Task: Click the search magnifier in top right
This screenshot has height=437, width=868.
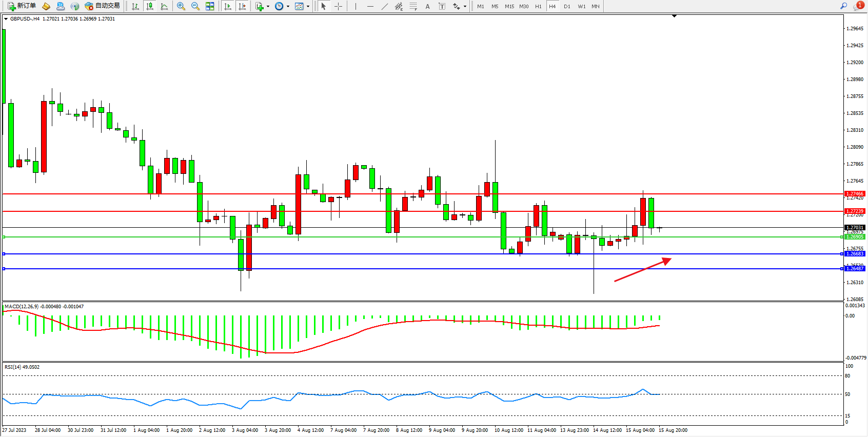Action: click(843, 6)
